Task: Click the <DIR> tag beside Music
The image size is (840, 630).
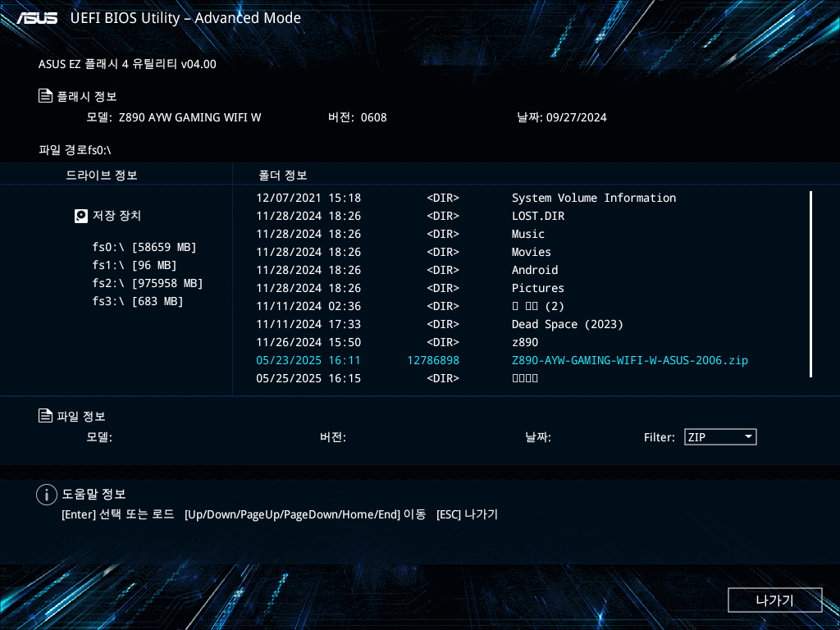Action: [x=443, y=234]
